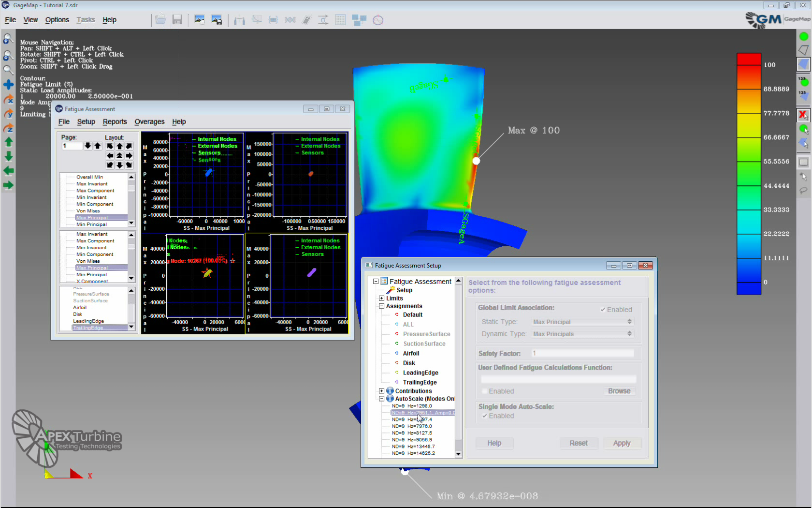Click the Reset button
812x508 pixels.
click(579, 443)
